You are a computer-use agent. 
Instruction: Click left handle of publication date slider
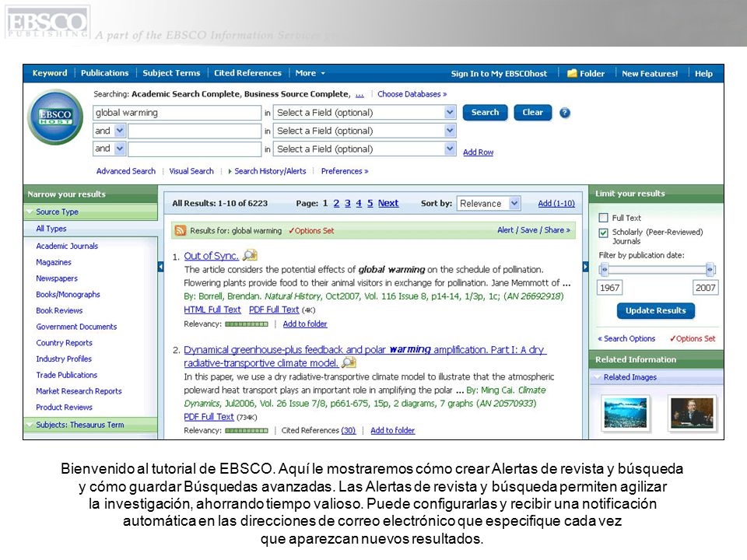604,270
